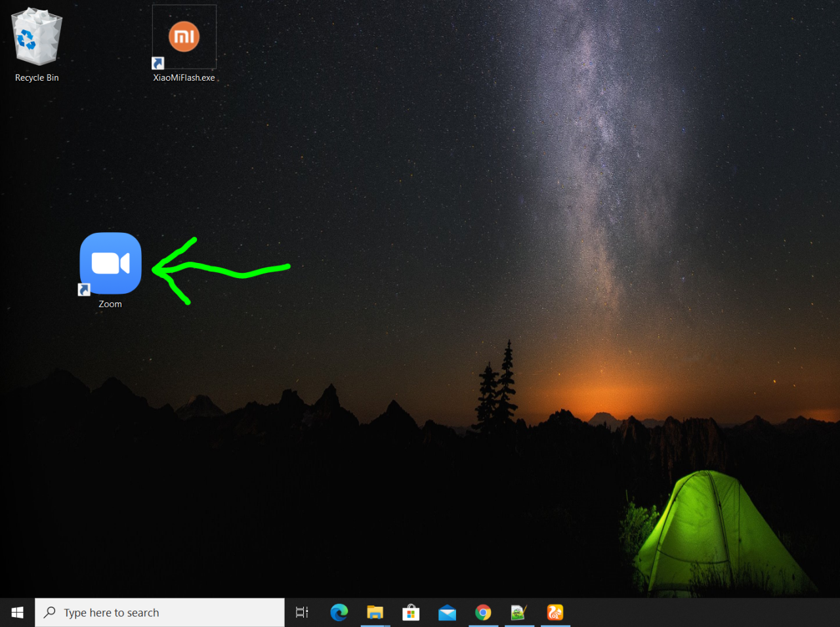
Task: Open the Windows Start menu
Action: click(17, 613)
